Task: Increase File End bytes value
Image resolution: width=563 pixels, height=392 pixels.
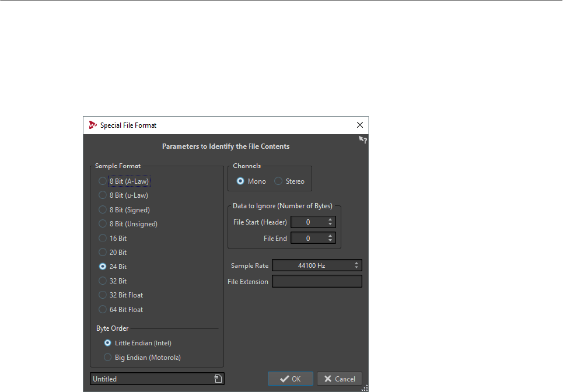Action: 330,236
